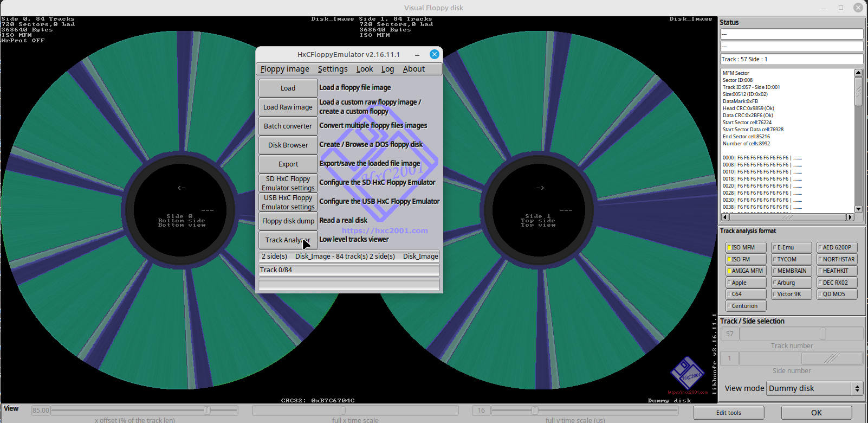Open the Settings menu
Viewport: 868px width, 423px height.
pos(333,69)
